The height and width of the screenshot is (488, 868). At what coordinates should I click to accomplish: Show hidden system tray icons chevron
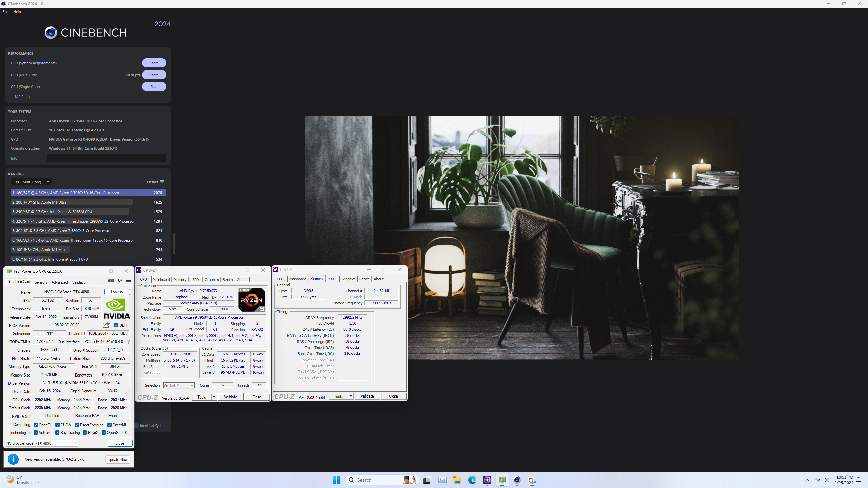coord(807,480)
